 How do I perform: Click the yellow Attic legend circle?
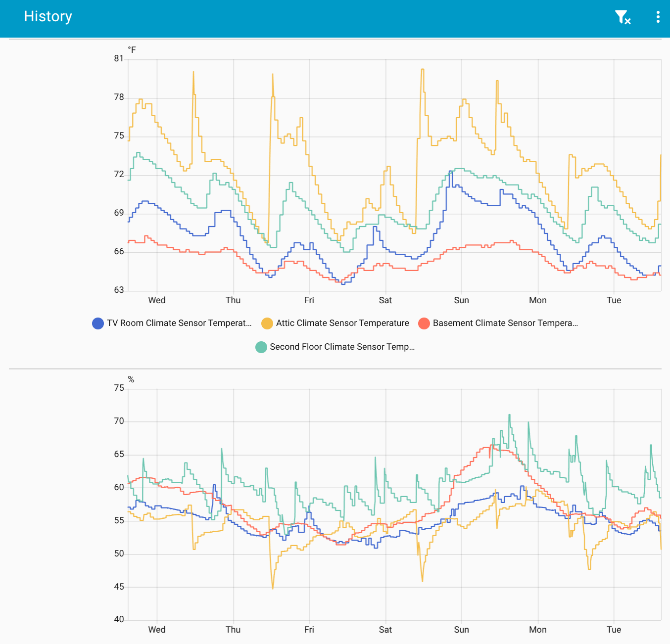pyautogui.click(x=267, y=323)
